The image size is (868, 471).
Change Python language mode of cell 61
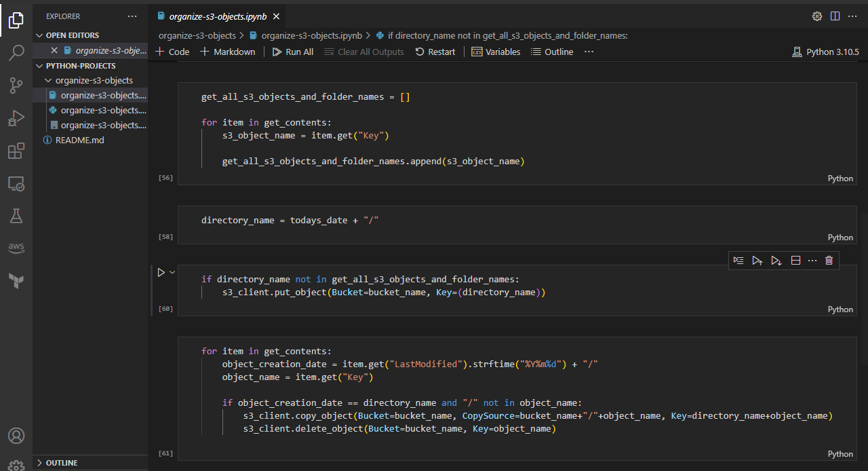coord(840,454)
